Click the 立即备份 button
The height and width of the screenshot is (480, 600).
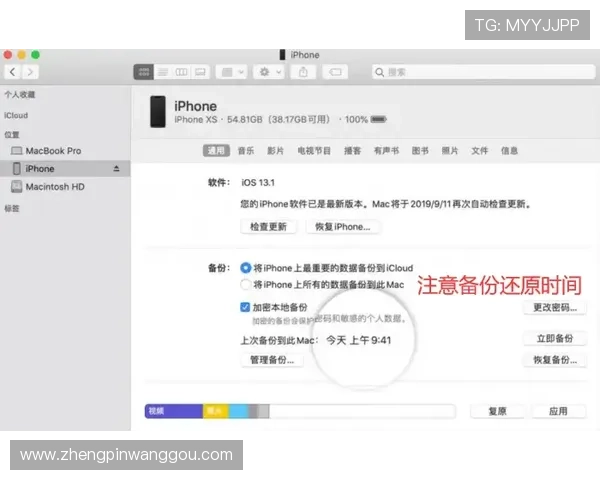click(555, 339)
